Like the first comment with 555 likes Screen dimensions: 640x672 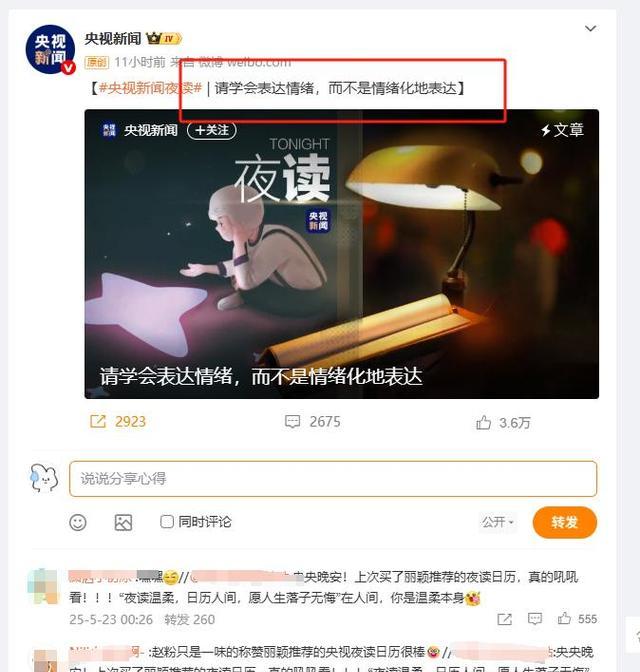coord(564,618)
